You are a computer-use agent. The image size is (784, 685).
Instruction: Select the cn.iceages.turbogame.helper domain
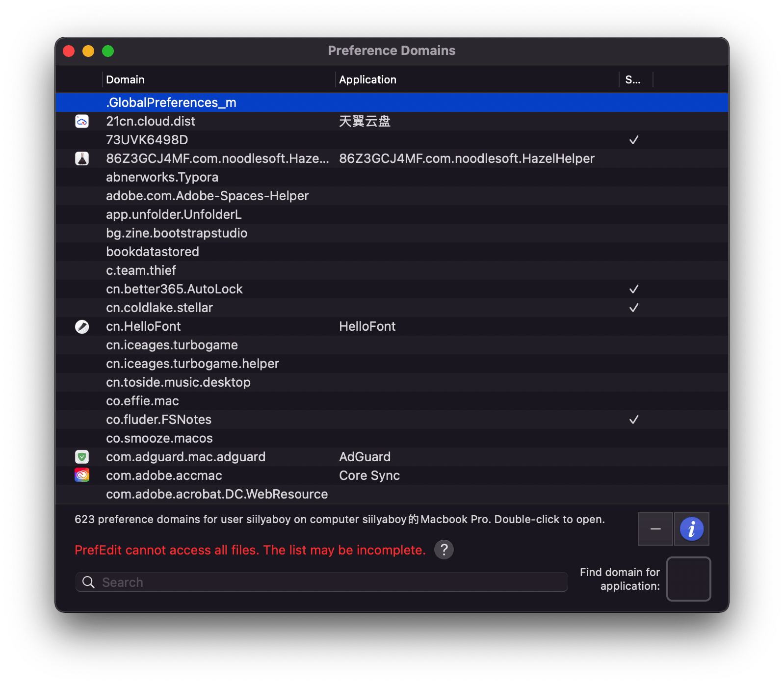point(192,364)
